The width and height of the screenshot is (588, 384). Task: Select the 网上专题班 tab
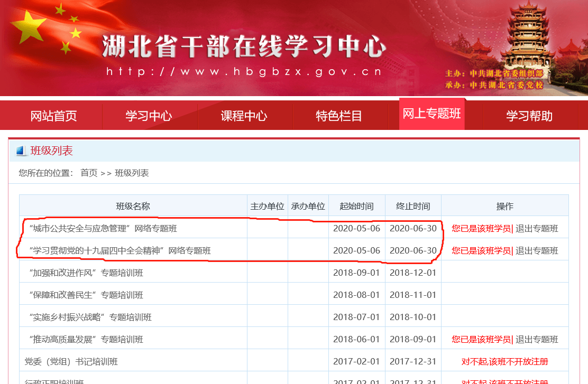(x=431, y=115)
